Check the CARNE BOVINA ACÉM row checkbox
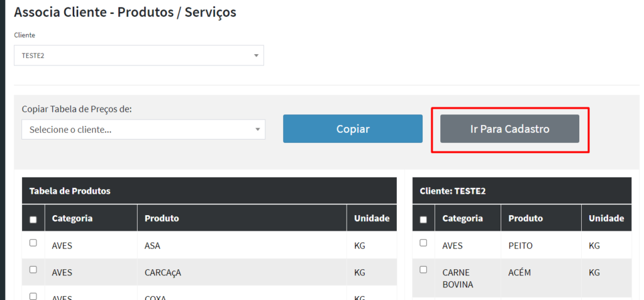Screen dimensions: 644x300 coord(423,270)
